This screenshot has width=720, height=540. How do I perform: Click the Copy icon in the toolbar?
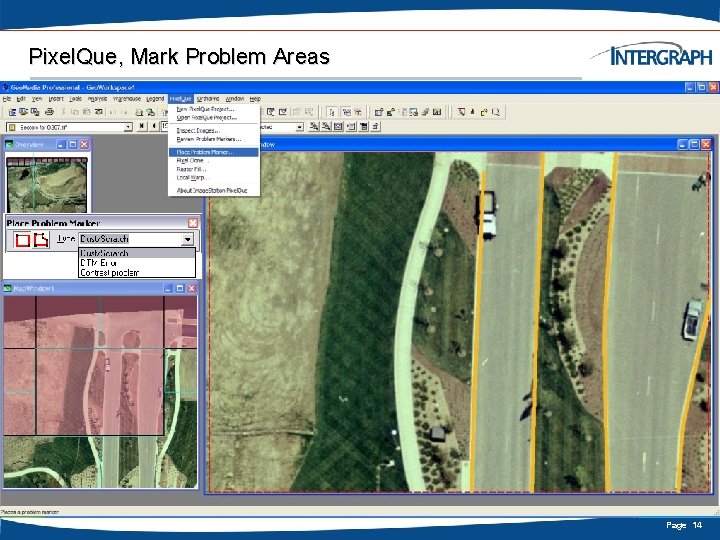click(74, 112)
